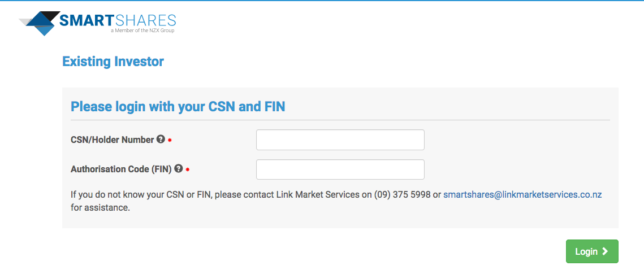Focus the Authorisation Code (FIN) input field
The height and width of the screenshot is (270, 644).
pyautogui.click(x=340, y=169)
